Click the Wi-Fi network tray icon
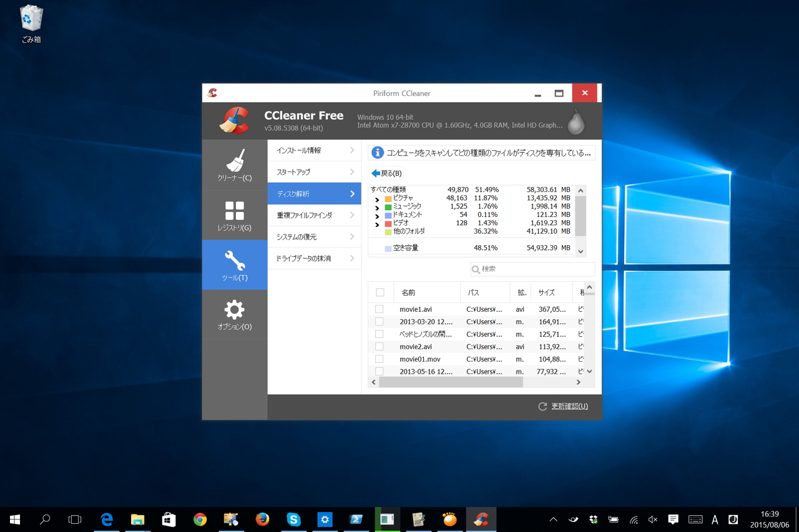 coord(634,519)
